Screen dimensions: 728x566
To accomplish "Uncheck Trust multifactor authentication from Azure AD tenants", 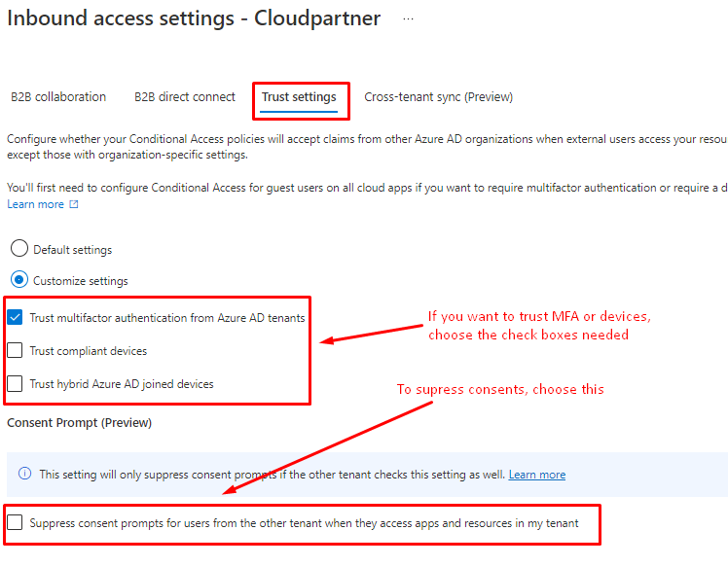I will click(16, 317).
